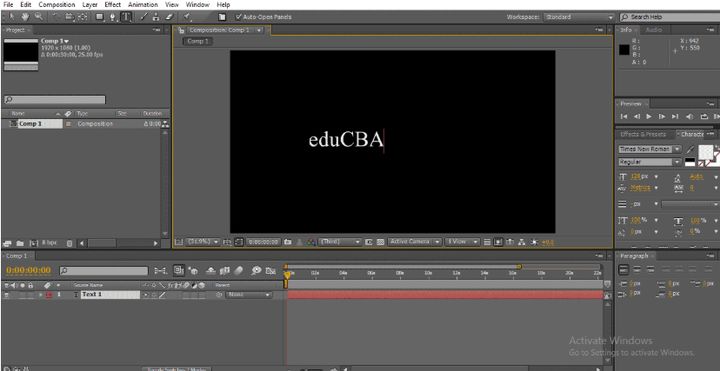Select the Hand tool

(25, 17)
